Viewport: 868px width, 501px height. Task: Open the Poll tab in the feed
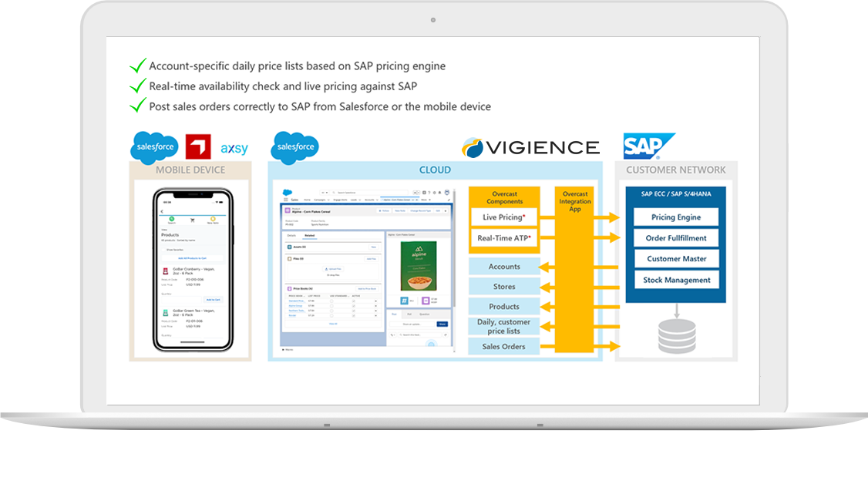tap(410, 314)
